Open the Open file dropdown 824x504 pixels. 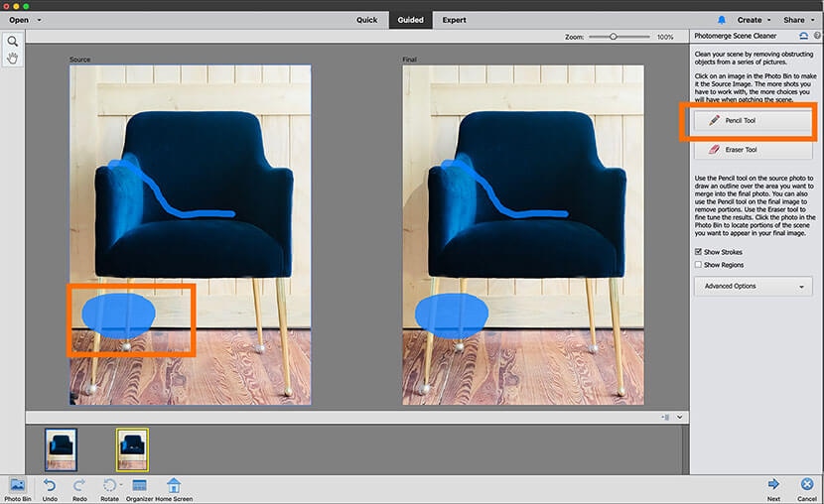[x=25, y=20]
